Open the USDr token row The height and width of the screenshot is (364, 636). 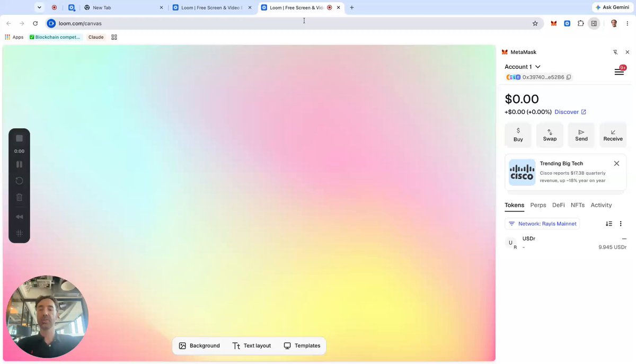click(x=566, y=243)
